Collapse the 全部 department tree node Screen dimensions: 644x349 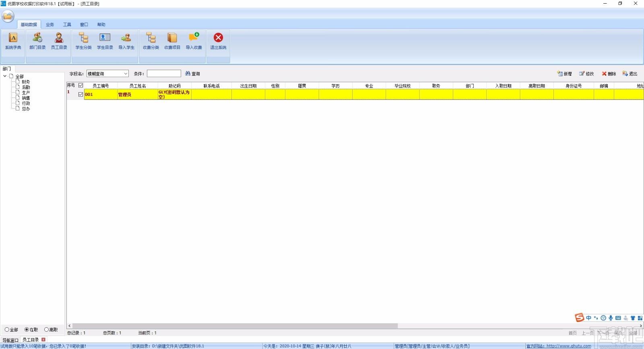click(x=5, y=76)
